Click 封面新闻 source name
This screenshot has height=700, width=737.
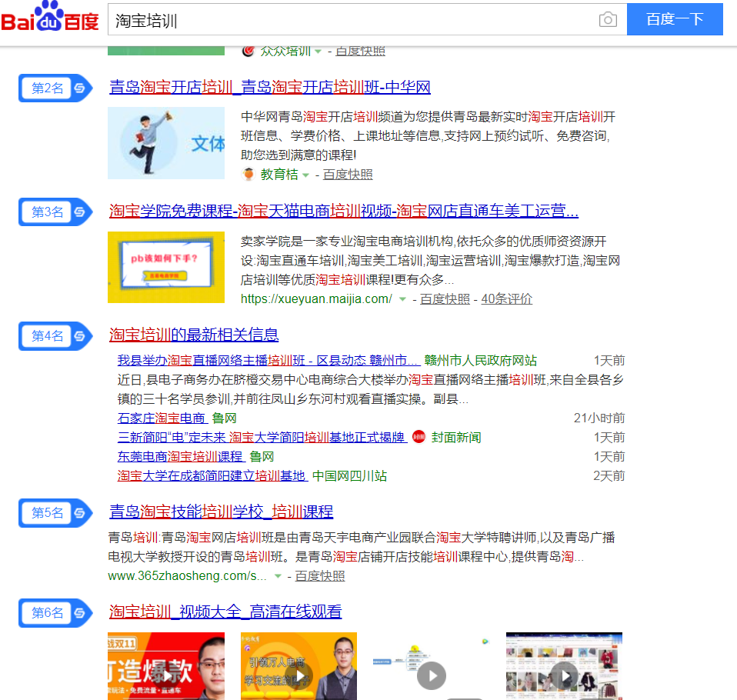456,437
